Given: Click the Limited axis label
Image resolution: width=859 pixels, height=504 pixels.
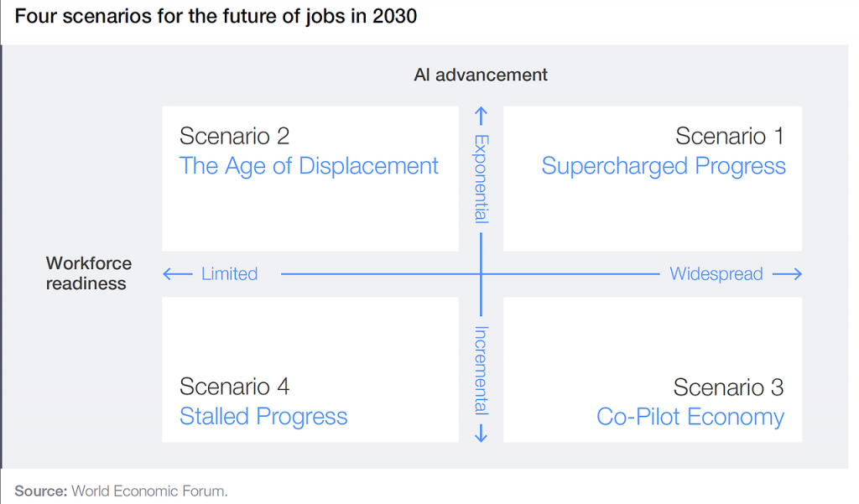Looking at the screenshot, I should (x=229, y=274).
